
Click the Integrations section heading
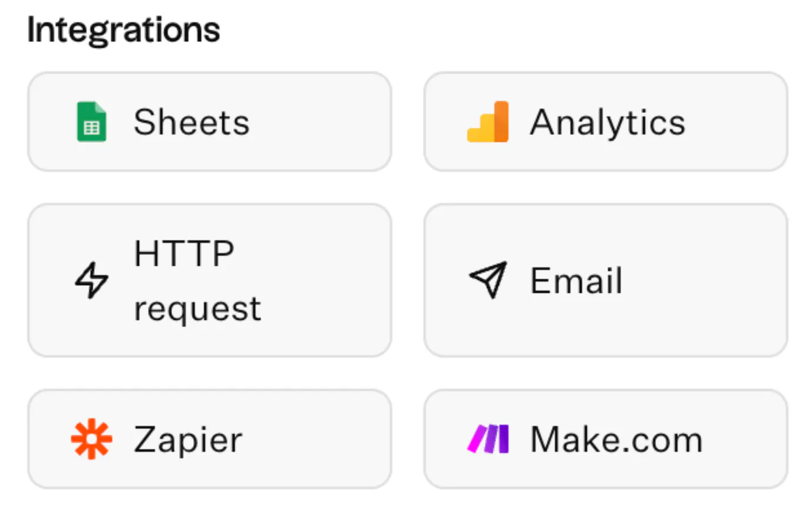(x=124, y=31)
